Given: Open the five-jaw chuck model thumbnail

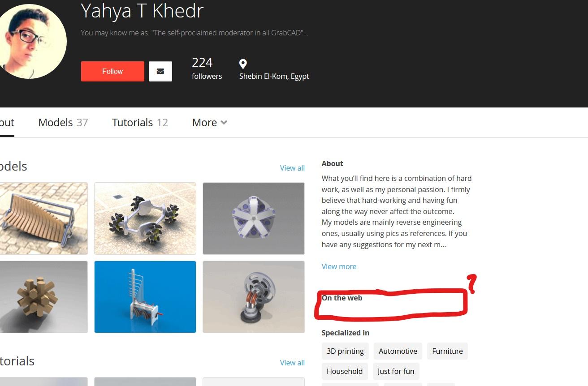Looking at the screenshot, I should (x=254, y=219).
